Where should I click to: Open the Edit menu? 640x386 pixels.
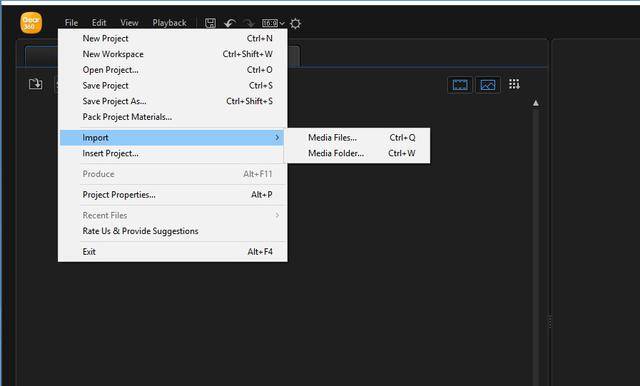tap(99, 23)
